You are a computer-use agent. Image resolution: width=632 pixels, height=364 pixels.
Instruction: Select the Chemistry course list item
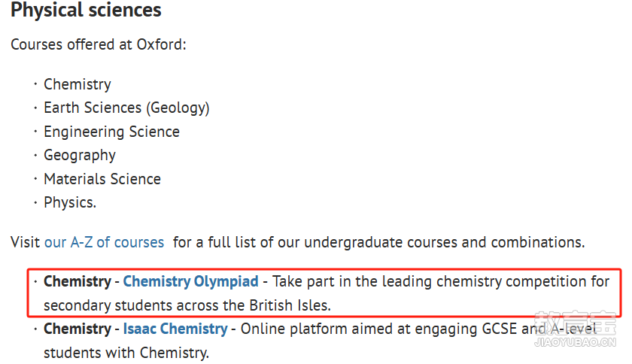(x=77, y=84)
